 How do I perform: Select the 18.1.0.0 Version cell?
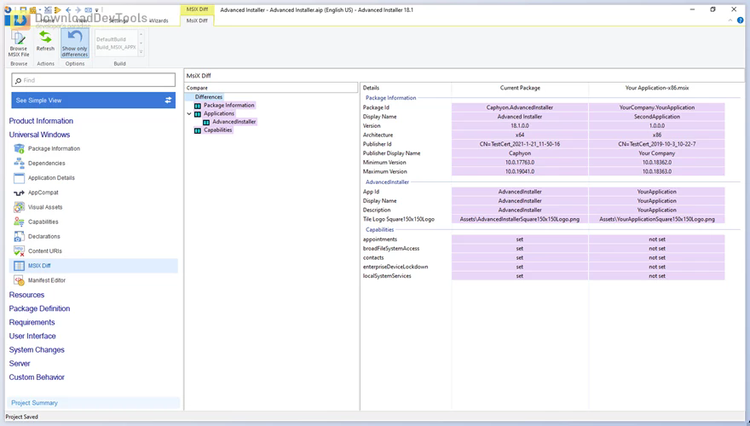[x=520, y=126]
